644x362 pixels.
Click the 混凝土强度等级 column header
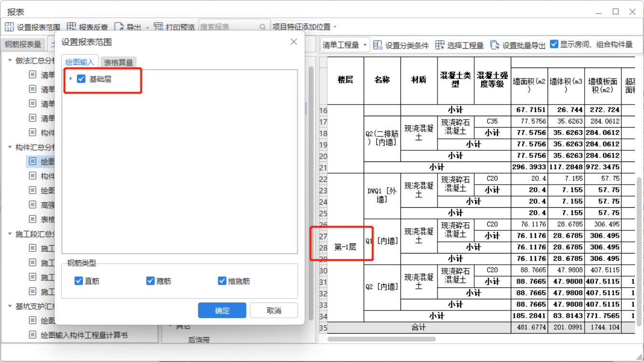493,80
